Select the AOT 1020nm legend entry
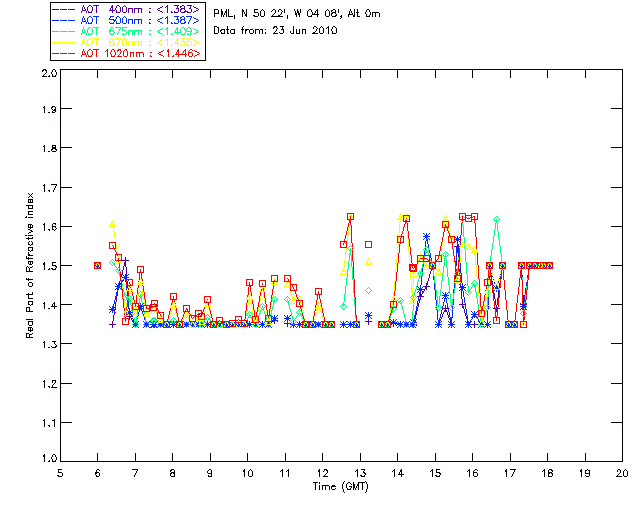Viewport: 640px width, 512px height. click(127, 53)
